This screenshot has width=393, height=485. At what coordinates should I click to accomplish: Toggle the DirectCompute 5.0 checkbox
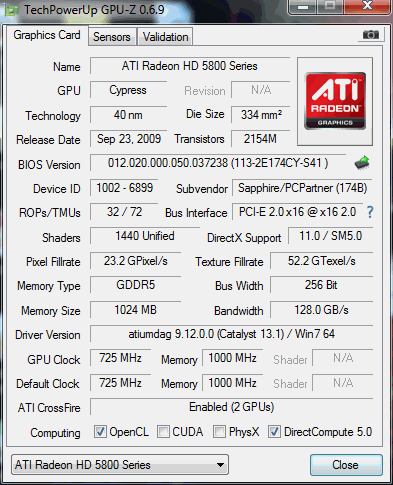pos(274,431)
